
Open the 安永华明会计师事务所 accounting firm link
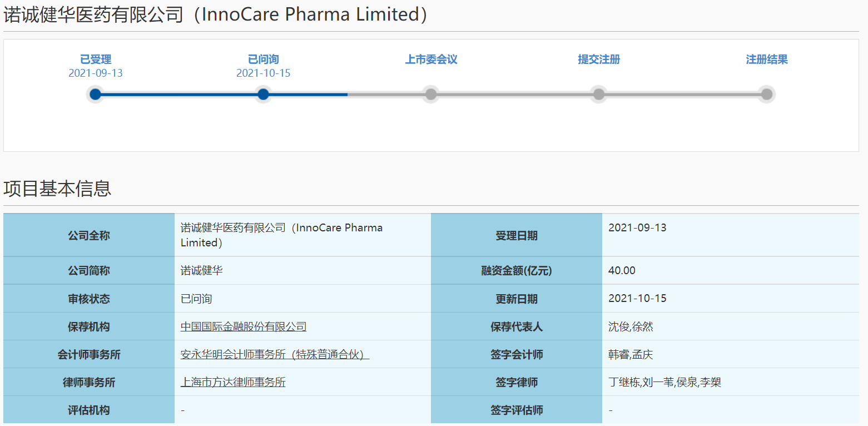275,354
